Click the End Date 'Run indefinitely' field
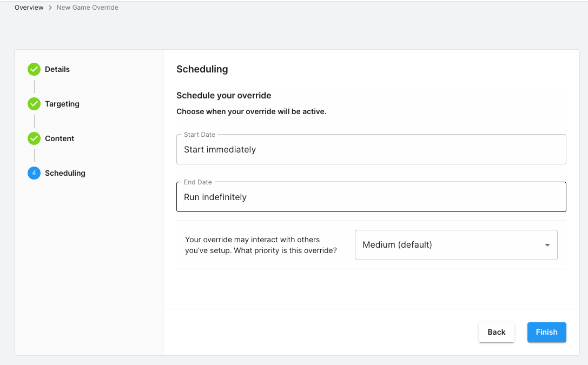 [371, 197]
